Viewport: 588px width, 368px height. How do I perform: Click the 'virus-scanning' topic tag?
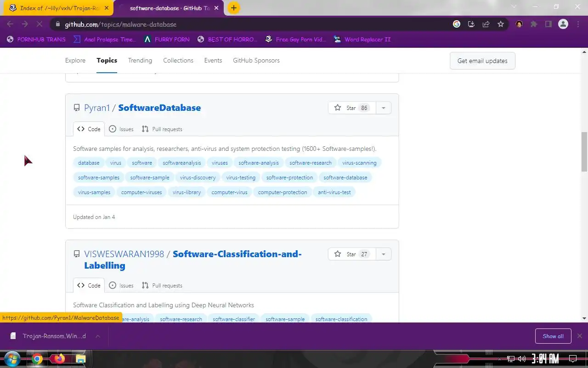tap(359, 163)
